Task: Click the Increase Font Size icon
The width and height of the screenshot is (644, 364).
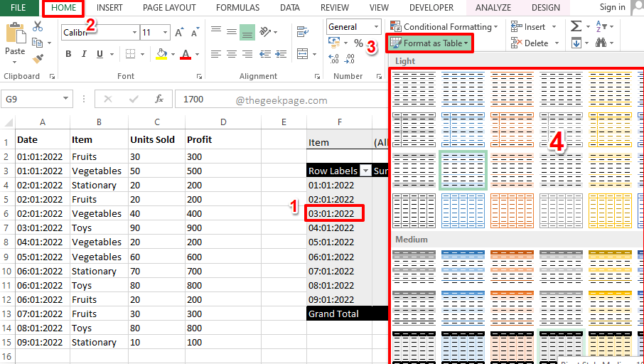Action: [178, 33]
